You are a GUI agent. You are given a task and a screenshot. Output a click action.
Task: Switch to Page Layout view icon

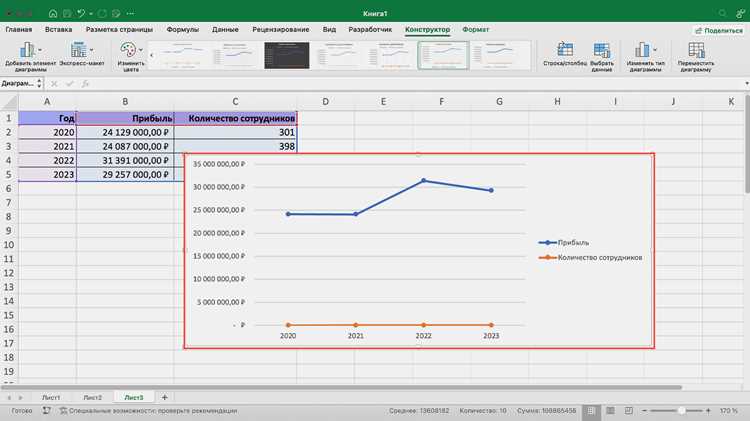(610, 411)
